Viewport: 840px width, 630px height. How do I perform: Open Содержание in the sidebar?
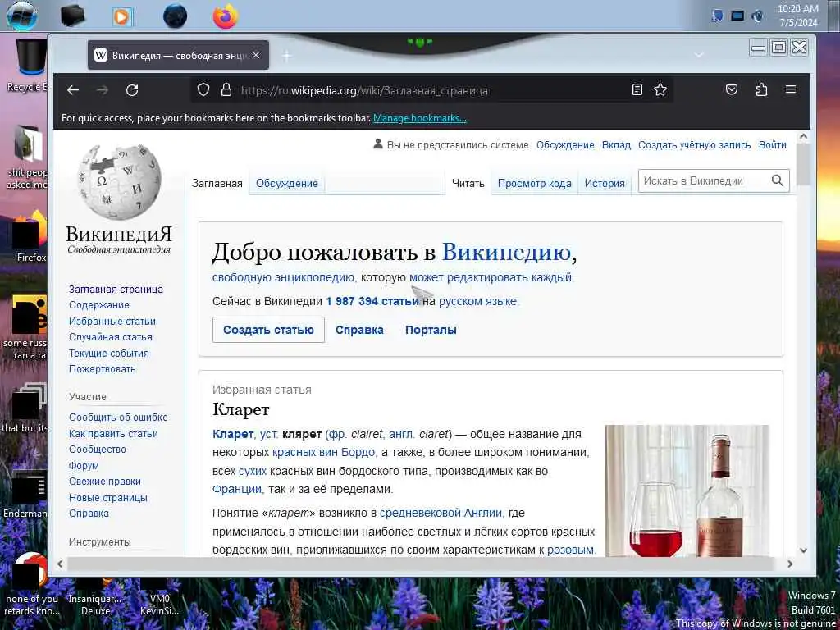(x=99, y=305)
